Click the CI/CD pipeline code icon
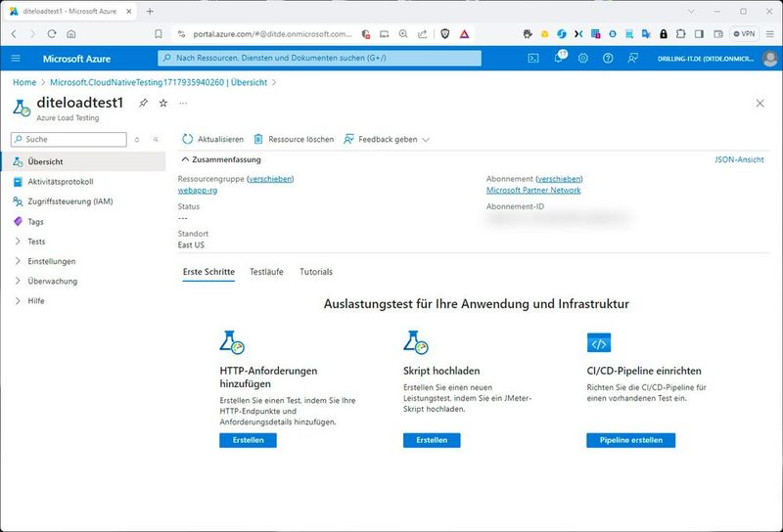 point(599,343)
